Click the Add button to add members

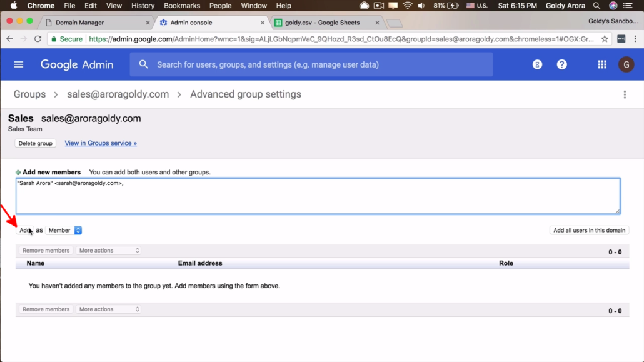24,231
